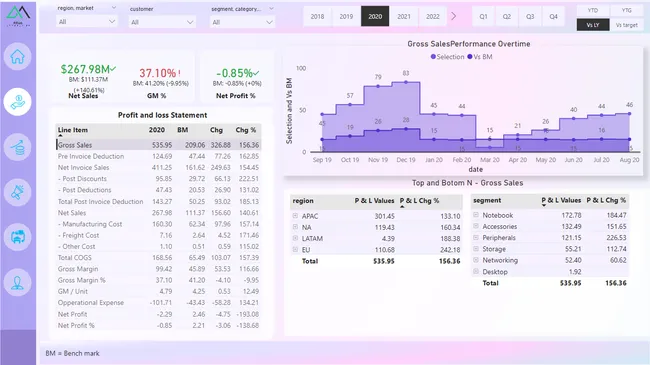
Task: Click Selection legend marker
Action: pos(433,57)
